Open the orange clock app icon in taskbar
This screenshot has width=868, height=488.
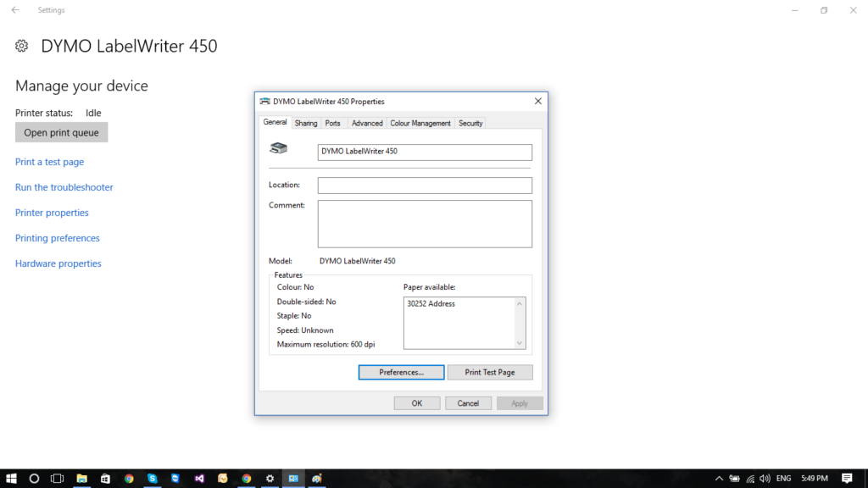coord(223,479)
